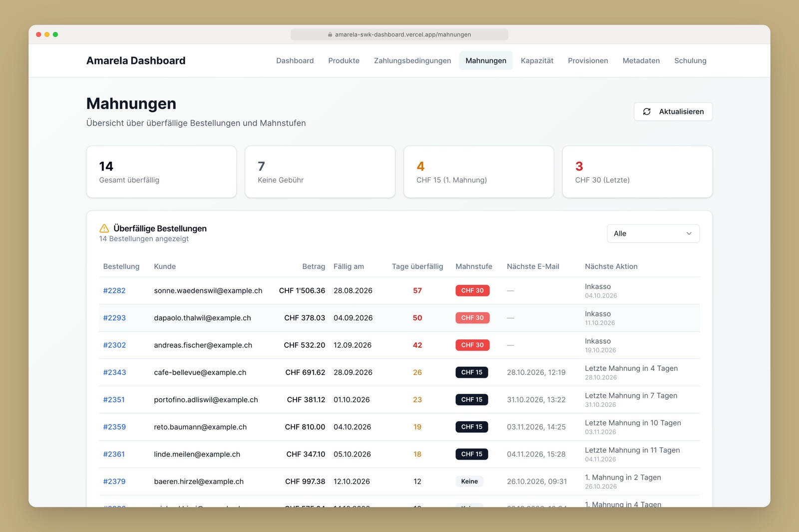The height and width of the screenshot is (532, 799).
Task: Select the CHF 30 (Letzte) card
Action: (637, 172)
